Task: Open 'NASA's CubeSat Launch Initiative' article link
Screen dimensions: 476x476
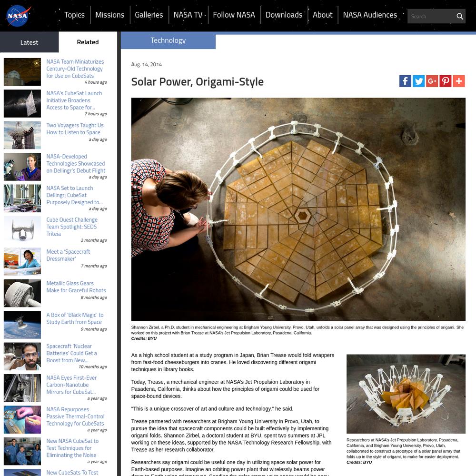Action: tap(74, 100)
